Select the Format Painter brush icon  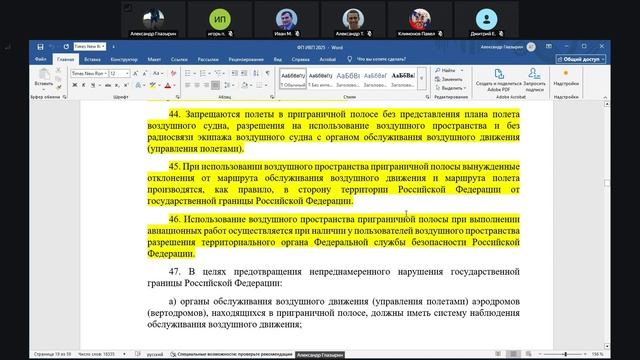click(58, 87)
